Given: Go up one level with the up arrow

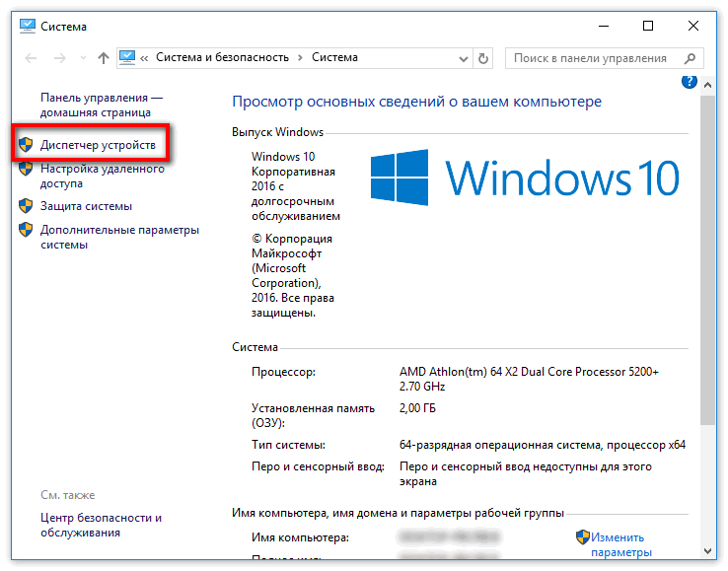Looking at the screenshot, I should point(103,58).
